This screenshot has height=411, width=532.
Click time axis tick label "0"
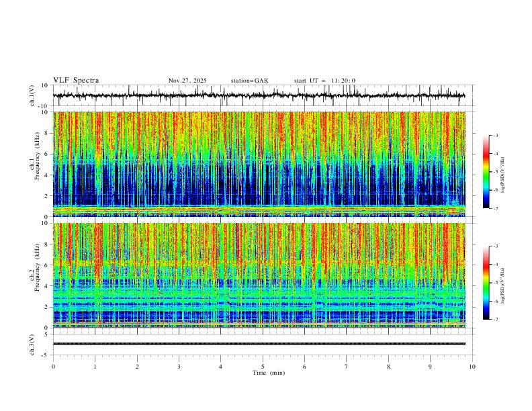click(x=53, y=367)
